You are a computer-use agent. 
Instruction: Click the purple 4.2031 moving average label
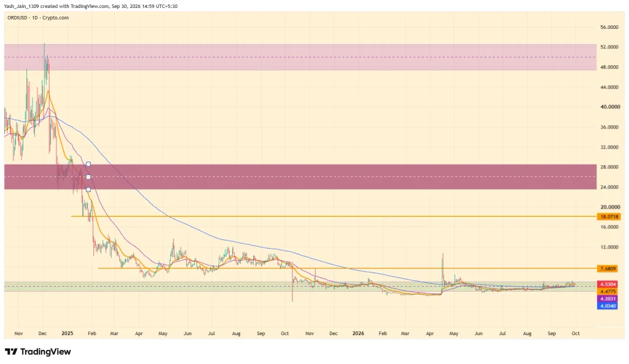[x=608, y=299]
